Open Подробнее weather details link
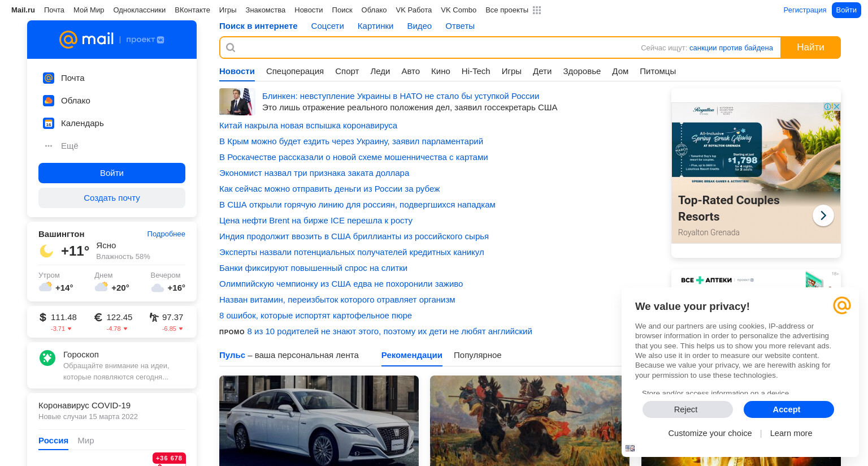The width and height of the screenshot is (868, 466). (166, 234)
